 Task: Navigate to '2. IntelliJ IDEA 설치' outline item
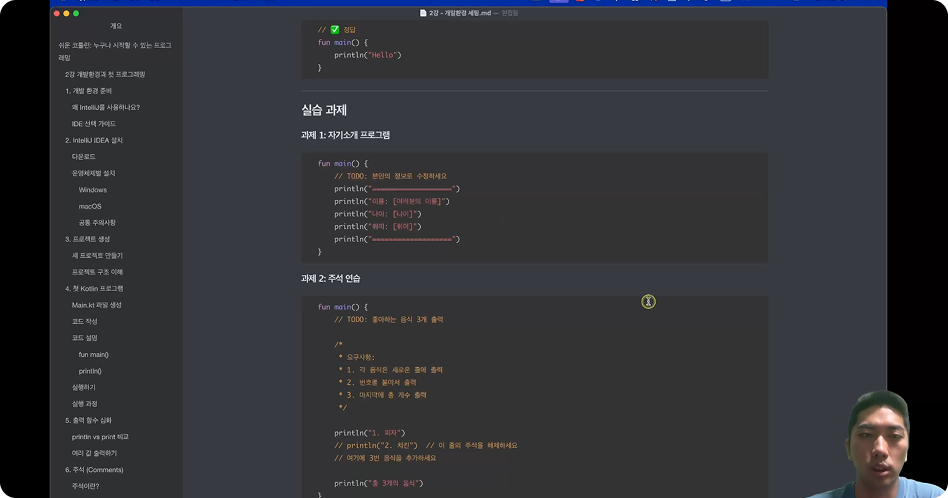pos(94,140)
